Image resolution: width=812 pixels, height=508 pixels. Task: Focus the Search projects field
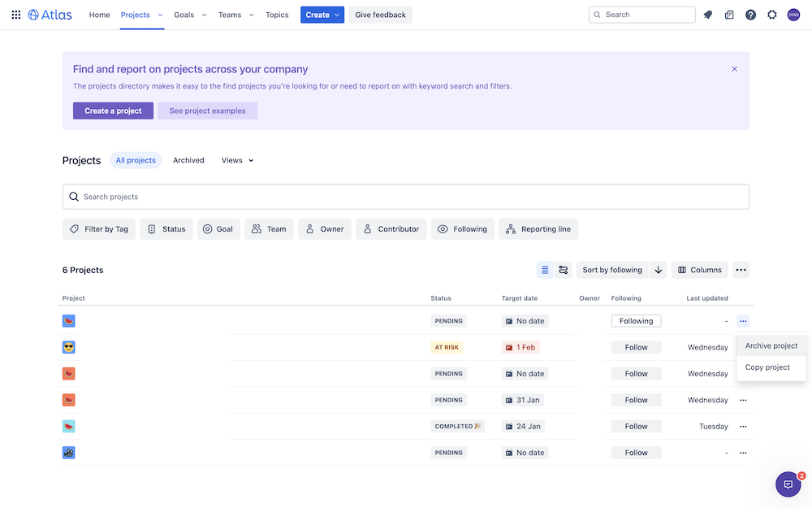click(405, 197)
